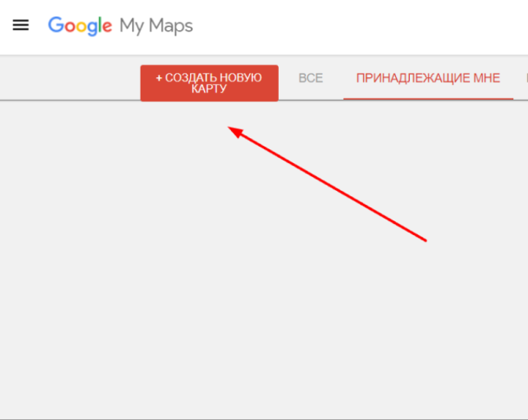Click the word КАРТУ on the red button
The height and width of the screenshot is (420, 528).
[209, 89]
